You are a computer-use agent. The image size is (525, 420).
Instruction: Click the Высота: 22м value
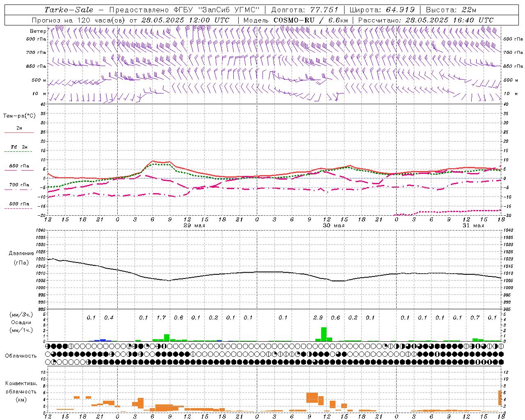[x=452, y=10]
